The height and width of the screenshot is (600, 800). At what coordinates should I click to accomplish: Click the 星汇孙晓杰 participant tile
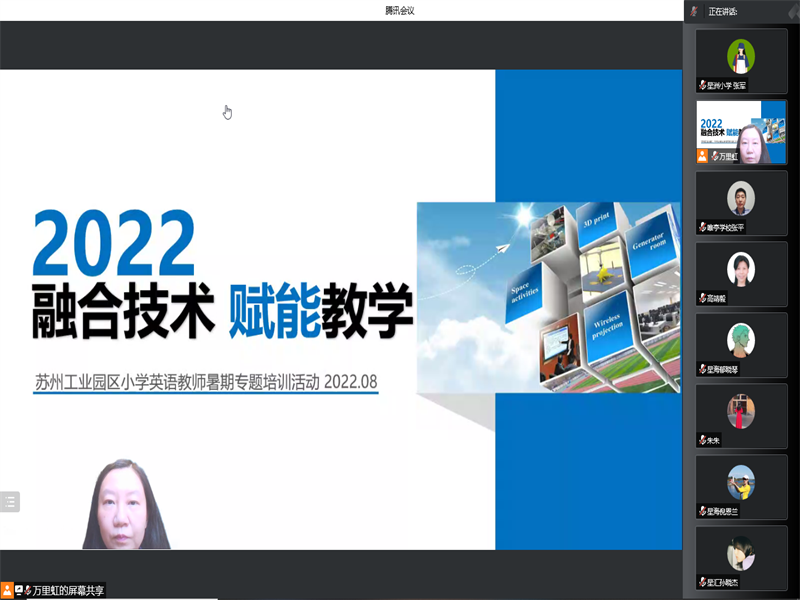(741, 558)
